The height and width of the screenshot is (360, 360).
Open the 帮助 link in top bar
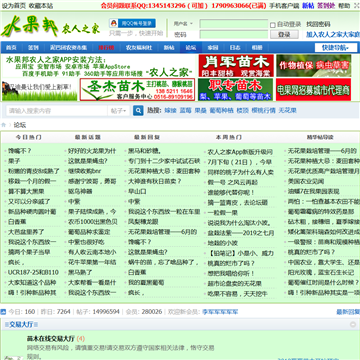coord(344,6)
